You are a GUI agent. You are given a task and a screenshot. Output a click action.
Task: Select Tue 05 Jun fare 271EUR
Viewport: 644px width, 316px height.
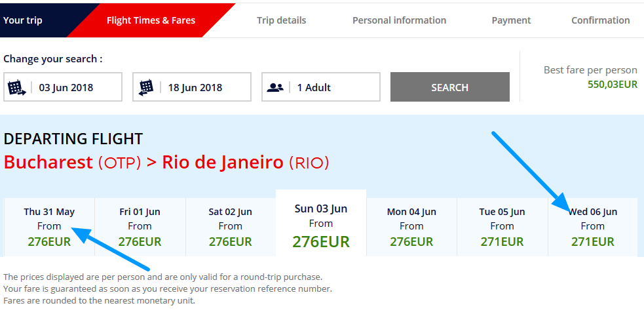pyautogui.click(x=502, y=227)
